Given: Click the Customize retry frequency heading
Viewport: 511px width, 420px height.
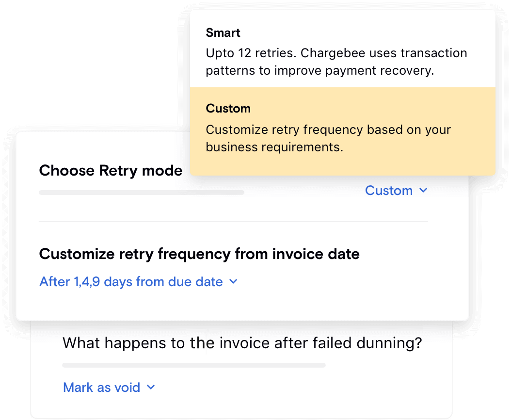Looking at the screenshot, I should coord(199,254).
